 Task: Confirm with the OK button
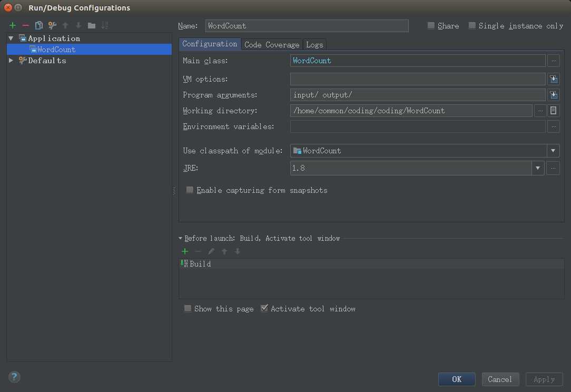[457, 379]
